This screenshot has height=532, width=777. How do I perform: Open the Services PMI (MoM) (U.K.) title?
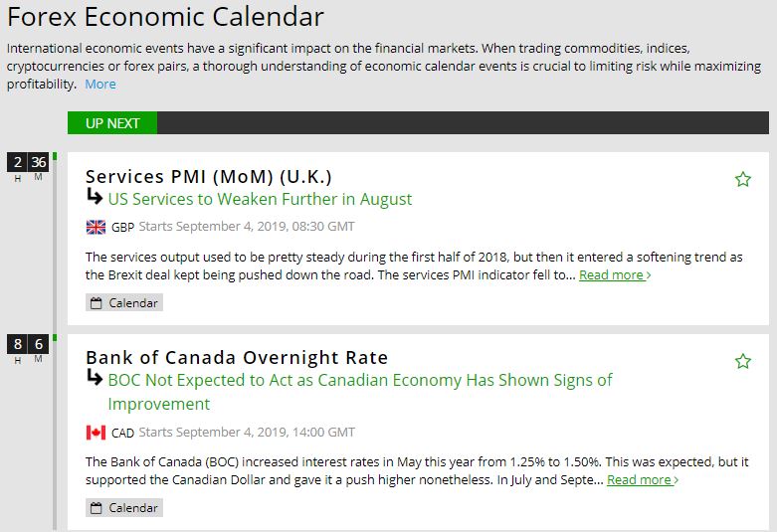[x=209, y=176]
